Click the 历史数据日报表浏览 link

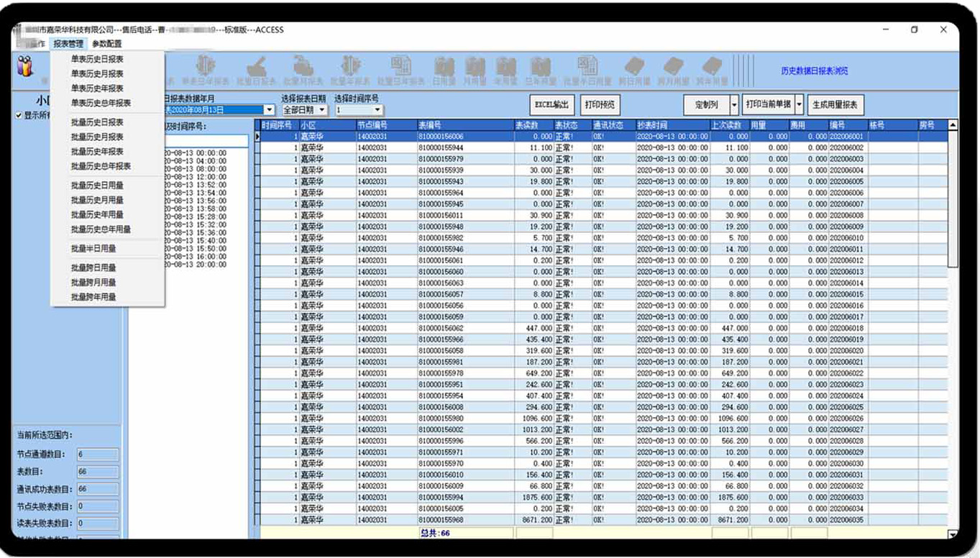pyautogui.click(x=815, y=70)
